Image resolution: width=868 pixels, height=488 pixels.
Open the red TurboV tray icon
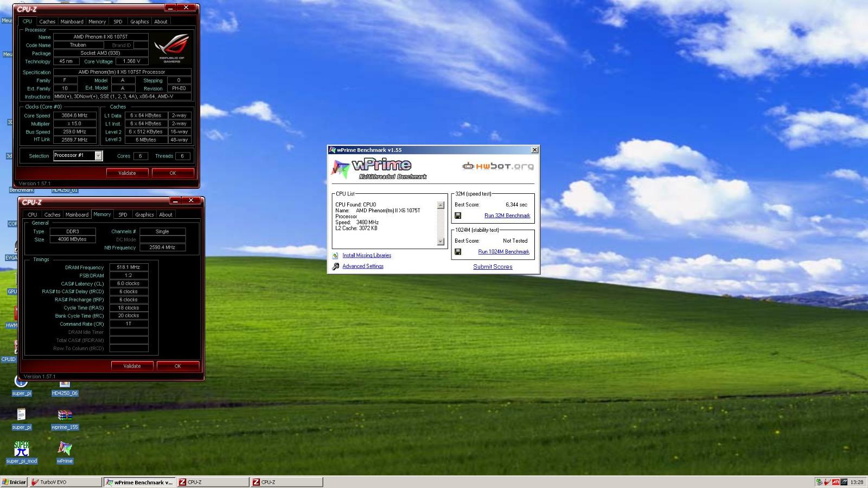pyautogui.click(x=827, y=482)
